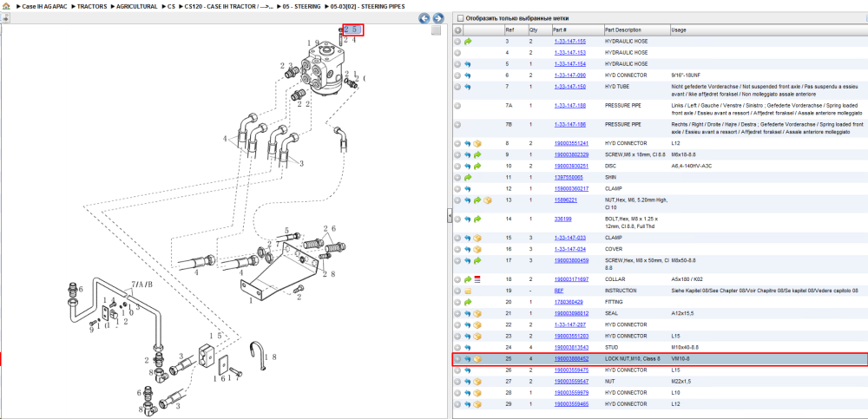The image size is (868, 419).
Task: Open the 'AGRICULTURAL' breadcrumb
Action: 137,7
